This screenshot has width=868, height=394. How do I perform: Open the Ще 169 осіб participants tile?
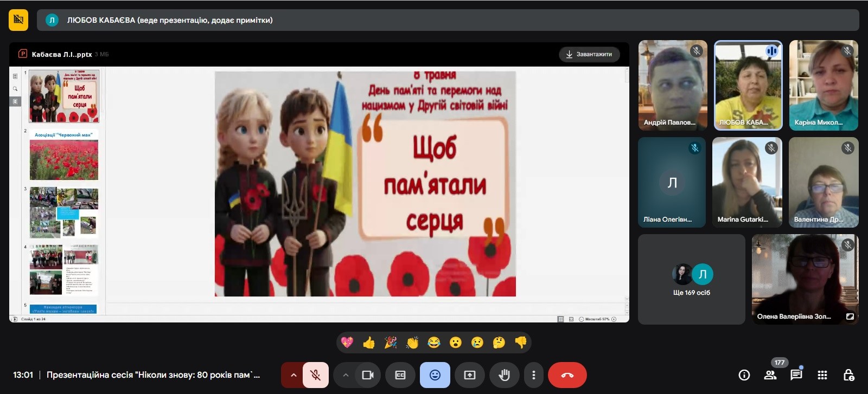(692, 280)
